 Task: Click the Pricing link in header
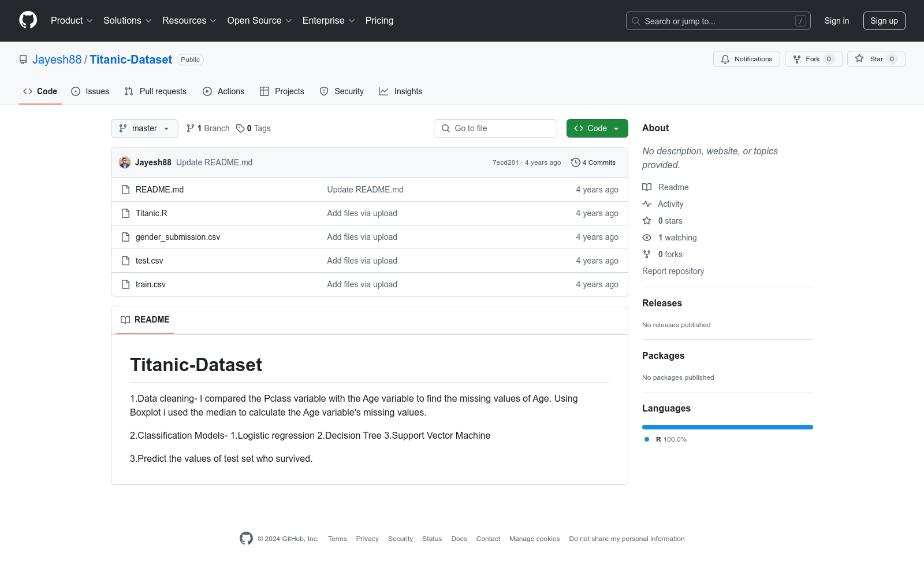[379, 21]
